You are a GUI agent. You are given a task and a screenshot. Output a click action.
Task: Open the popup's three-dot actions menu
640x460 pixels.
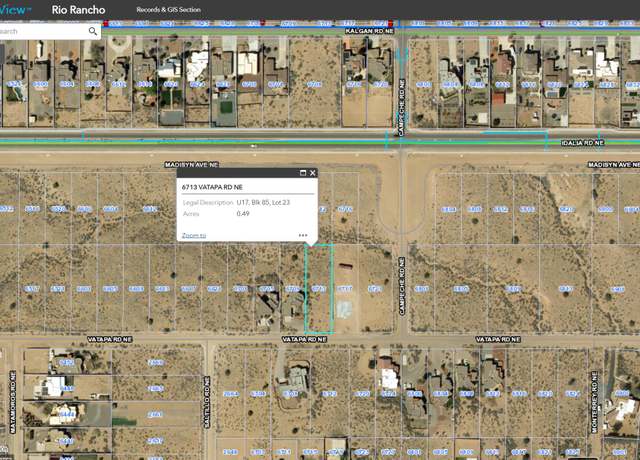[x=303, y=236]
